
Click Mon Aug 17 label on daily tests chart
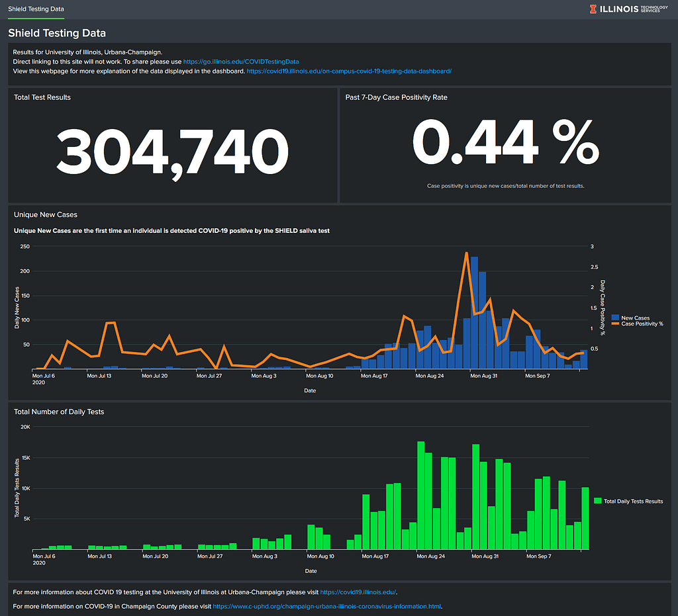(x=375, y=556)
